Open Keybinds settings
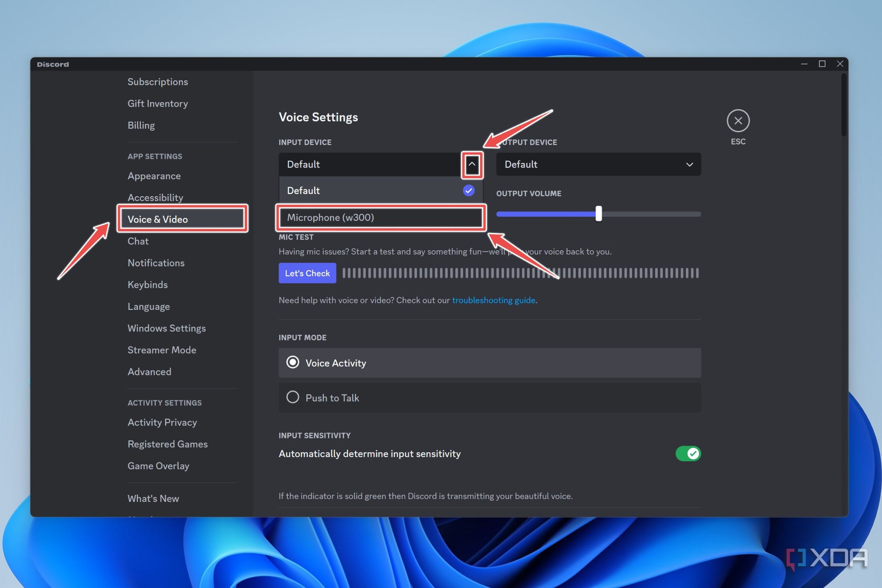Screen dimensions: 882x588 (x=147, y=284)
